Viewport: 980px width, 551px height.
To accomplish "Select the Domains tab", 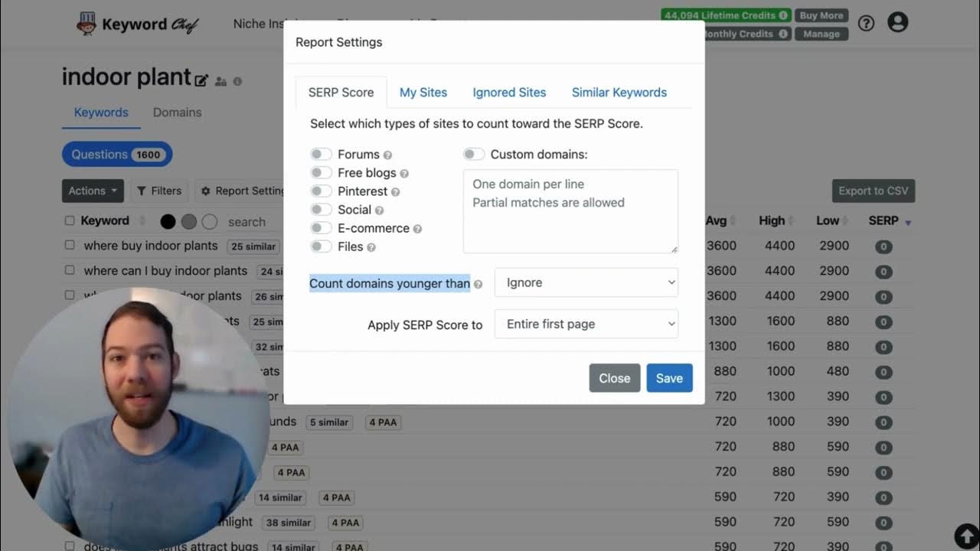I will (x=177, y=112).
